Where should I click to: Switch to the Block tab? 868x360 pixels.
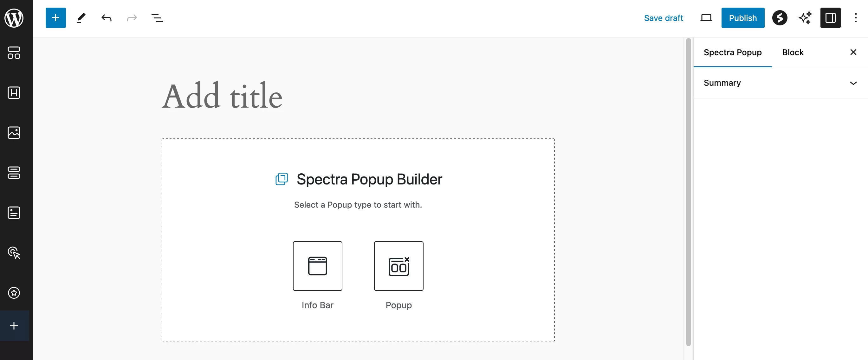tap(793, 52)
